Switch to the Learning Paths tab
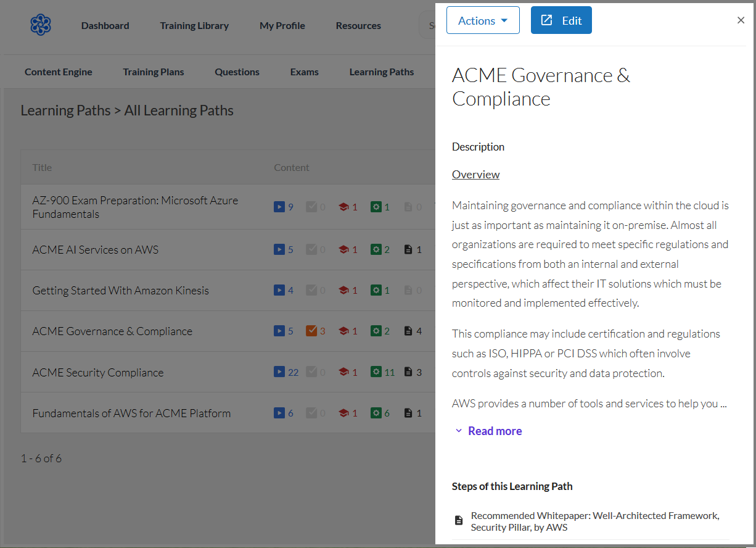Image resolution: width=756 pixels, height=548 pixels. click(x=382, y=72)
